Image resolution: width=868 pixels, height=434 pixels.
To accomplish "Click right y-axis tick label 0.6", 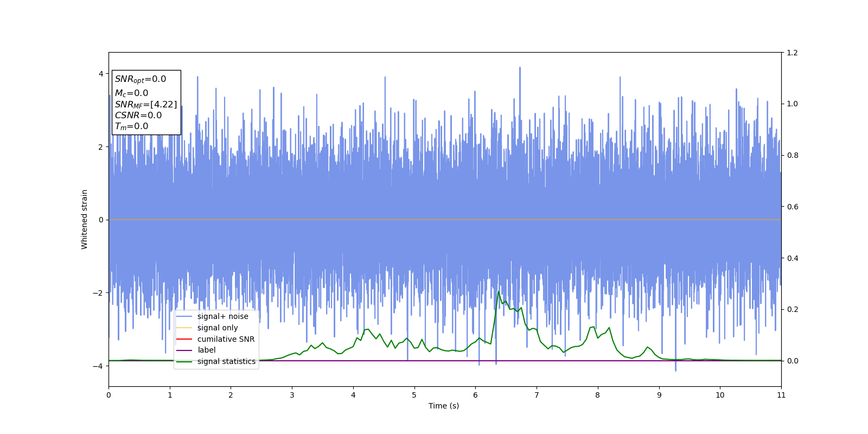I will click(793, 207).
